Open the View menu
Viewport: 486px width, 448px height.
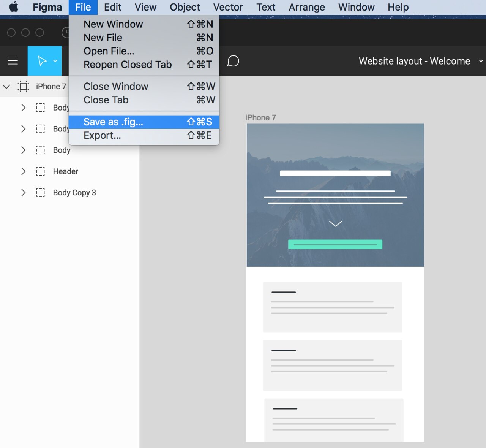tap(145, 7)
